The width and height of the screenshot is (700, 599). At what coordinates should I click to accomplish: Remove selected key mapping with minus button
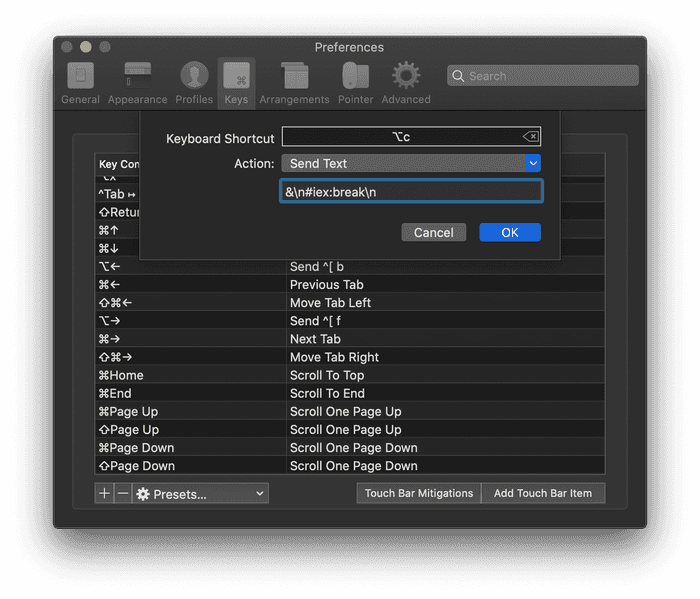pyautogui.click(x=123, y=494)
